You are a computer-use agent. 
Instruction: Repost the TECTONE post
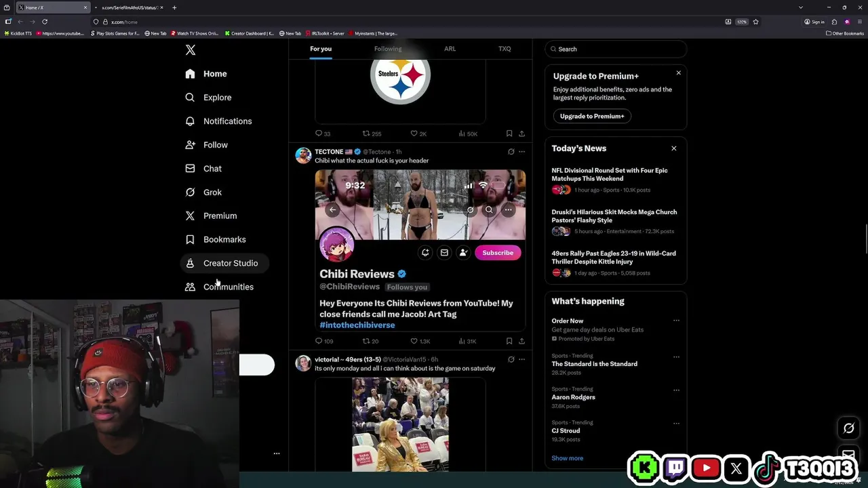370,341
